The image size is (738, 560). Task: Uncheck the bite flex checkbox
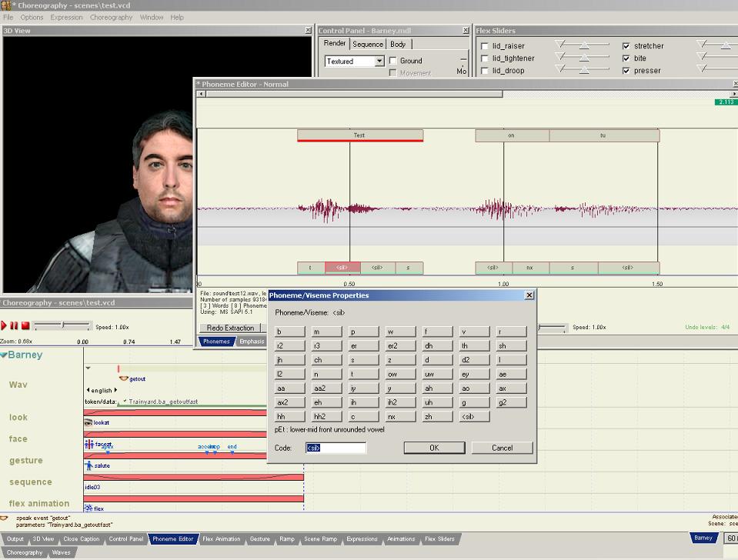pyautogui.click(x=626, y=58)
